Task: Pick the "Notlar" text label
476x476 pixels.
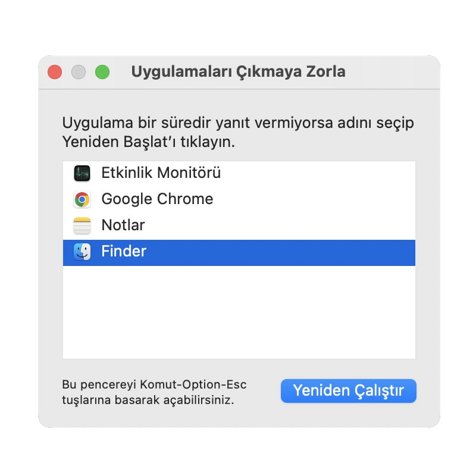Action: pos(123,226)
